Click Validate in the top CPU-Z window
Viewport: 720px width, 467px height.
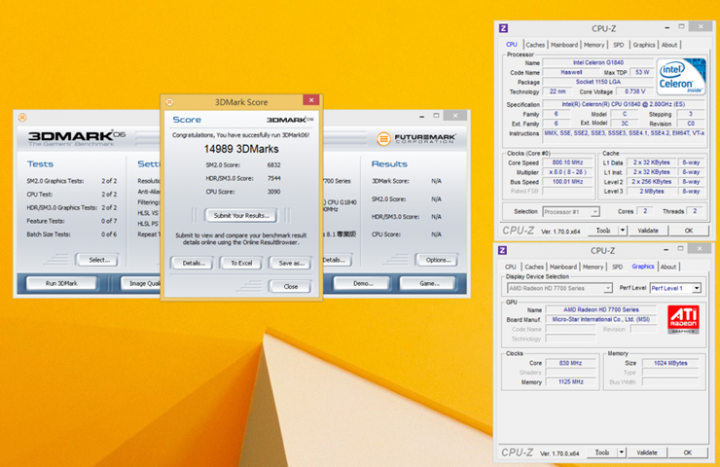[648, 231]
